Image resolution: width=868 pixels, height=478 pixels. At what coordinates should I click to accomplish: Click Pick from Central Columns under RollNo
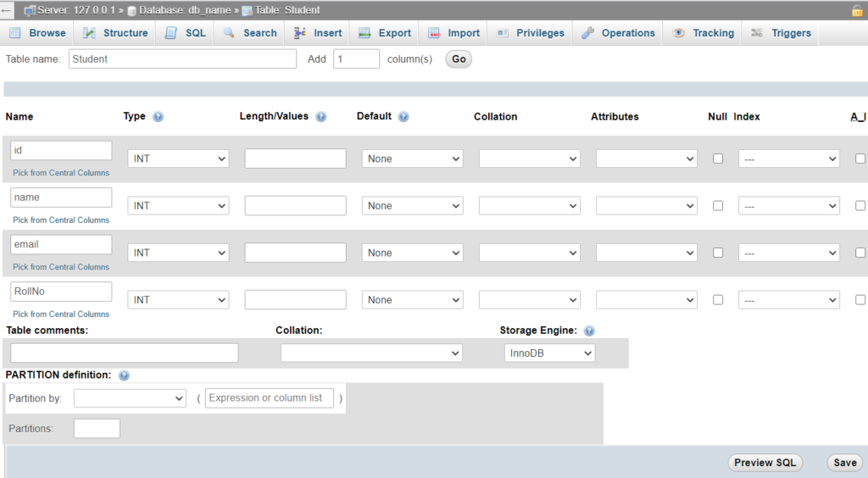[x=61, y=314]
